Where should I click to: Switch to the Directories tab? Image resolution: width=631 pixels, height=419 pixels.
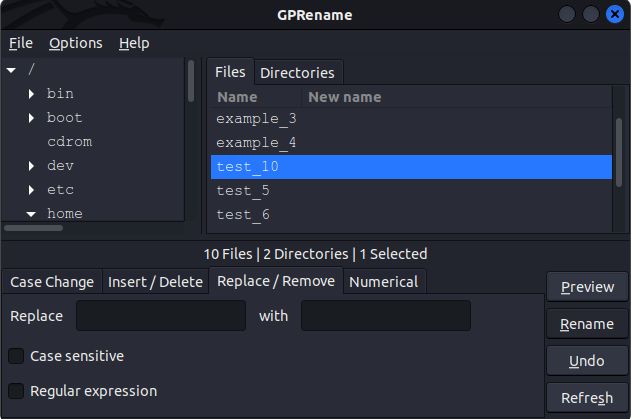pos(297,73)
